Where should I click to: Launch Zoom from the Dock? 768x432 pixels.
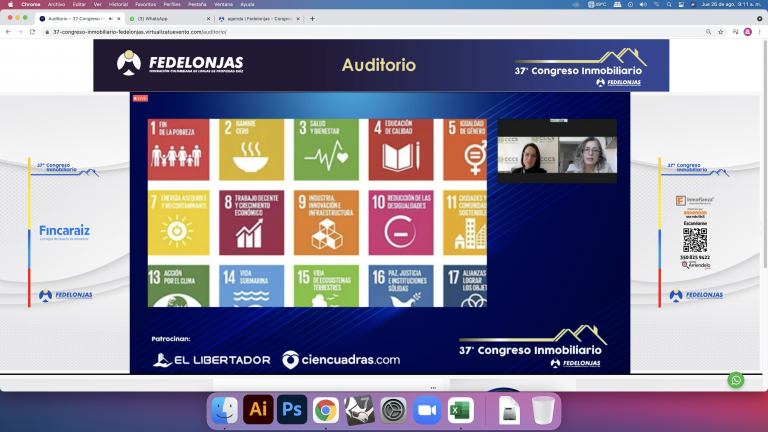[x=427, y=410]
